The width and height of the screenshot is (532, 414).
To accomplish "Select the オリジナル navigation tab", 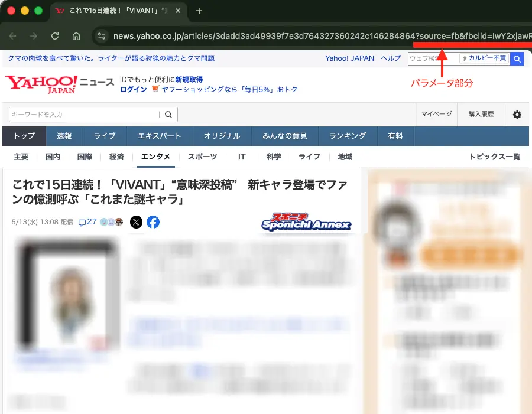I will click(x=222, y=136).
